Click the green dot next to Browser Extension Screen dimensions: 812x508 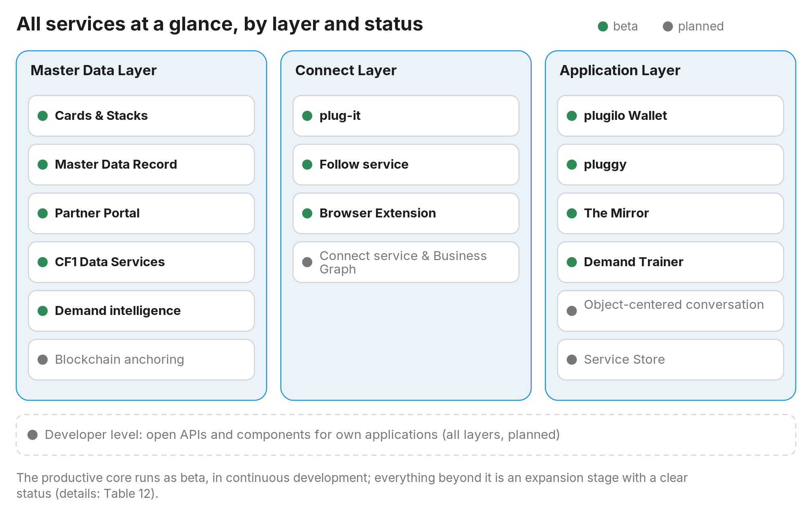(x=307, y=213)
